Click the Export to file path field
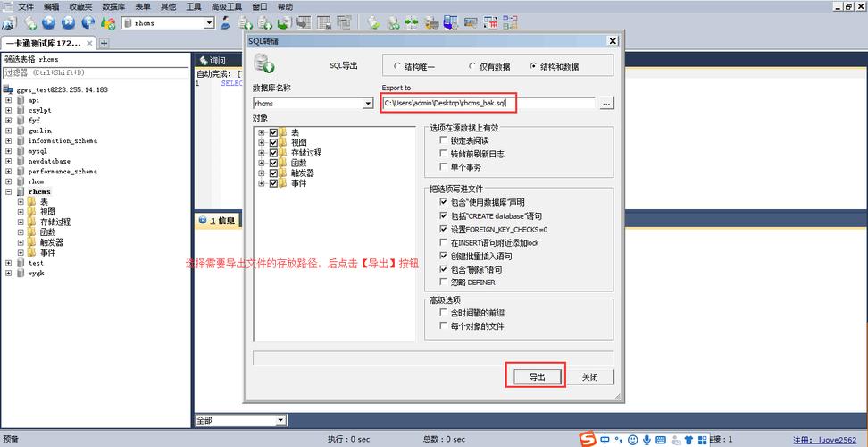868x447 pixels. [488, 103]
